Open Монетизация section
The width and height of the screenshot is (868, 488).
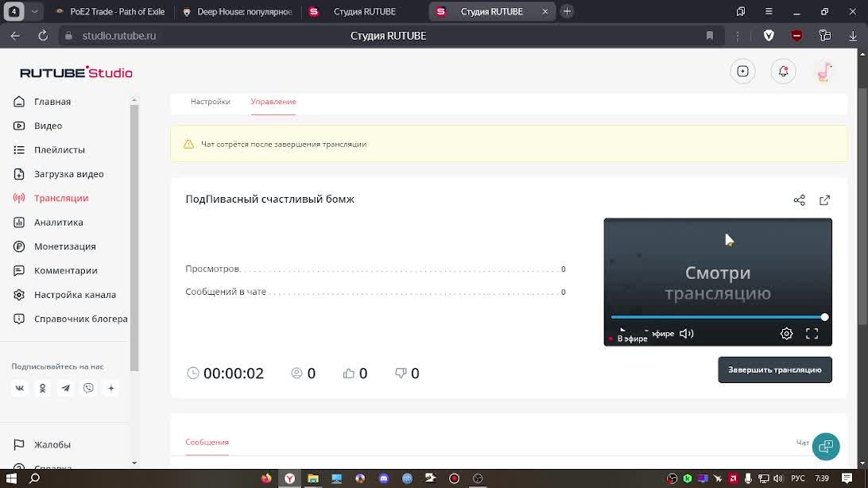64,246
